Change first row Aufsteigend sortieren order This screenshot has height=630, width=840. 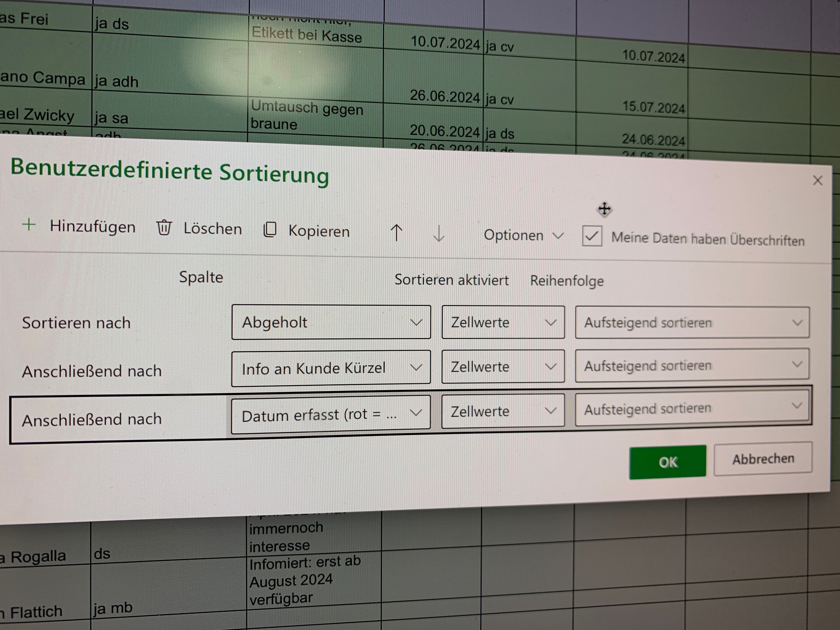[x=692, y=323]
